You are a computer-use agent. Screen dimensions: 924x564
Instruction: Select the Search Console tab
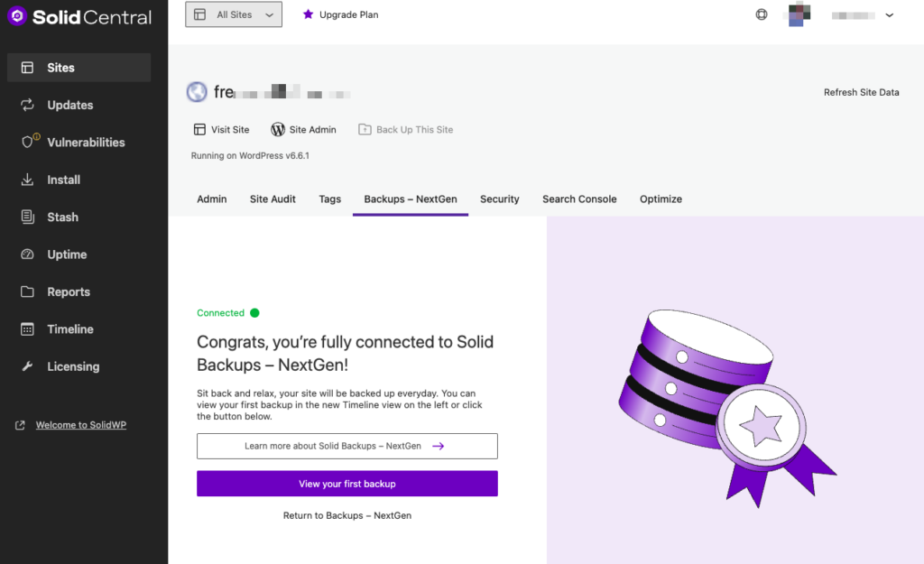coord(579,199)
